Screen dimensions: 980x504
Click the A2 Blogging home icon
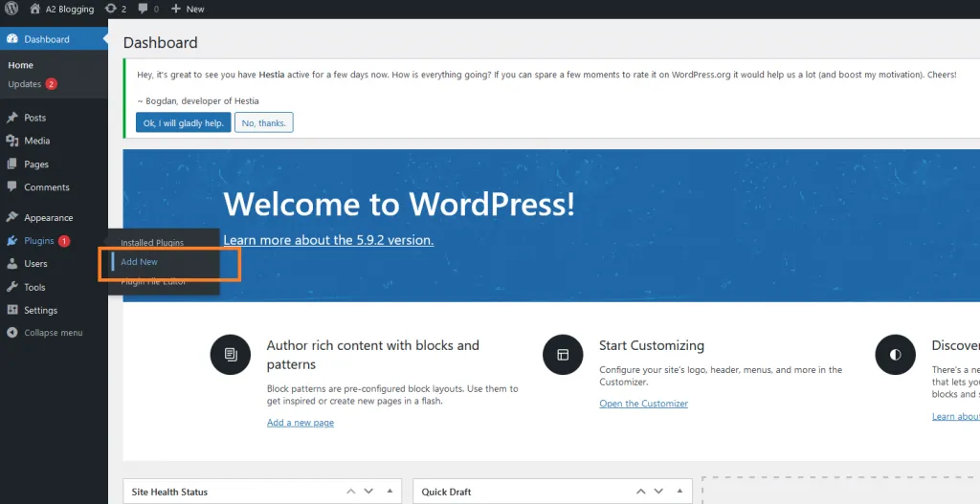point(35,9)
